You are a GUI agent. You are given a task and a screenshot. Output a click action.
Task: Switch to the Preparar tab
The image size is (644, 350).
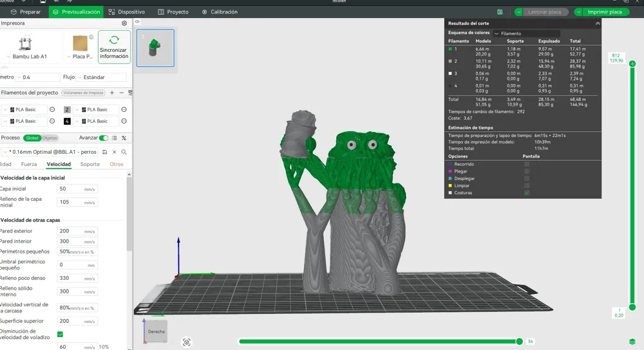click(x=26, y=12)
